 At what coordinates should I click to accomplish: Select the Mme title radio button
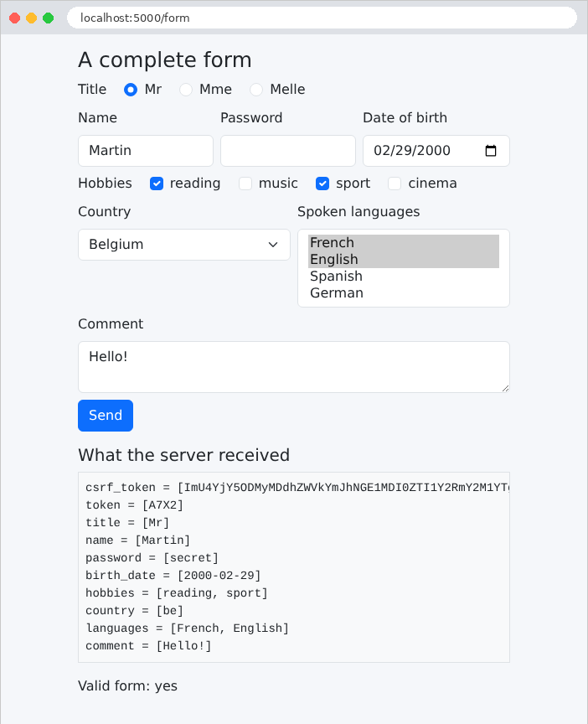(186, 90)
